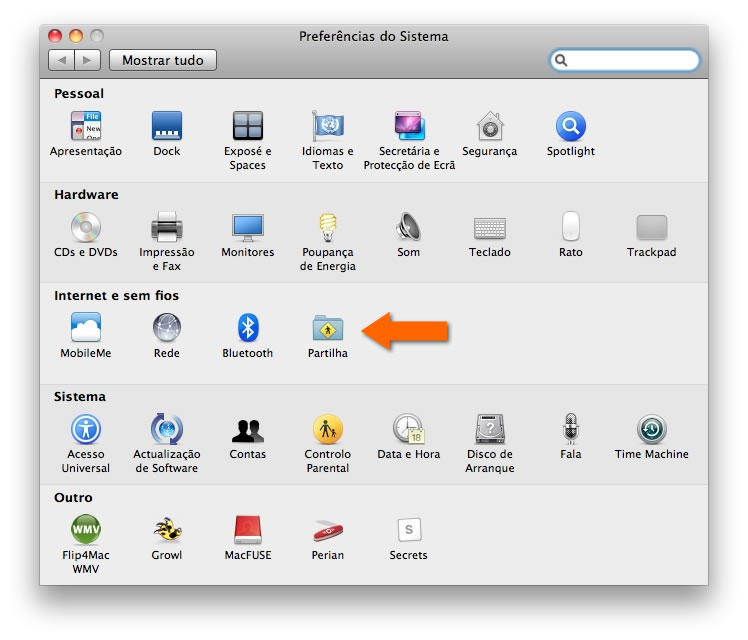Open Flip4Mac WMV preferences
The width and height of the screenshot is (748, 640).
[x=86, y=530]
